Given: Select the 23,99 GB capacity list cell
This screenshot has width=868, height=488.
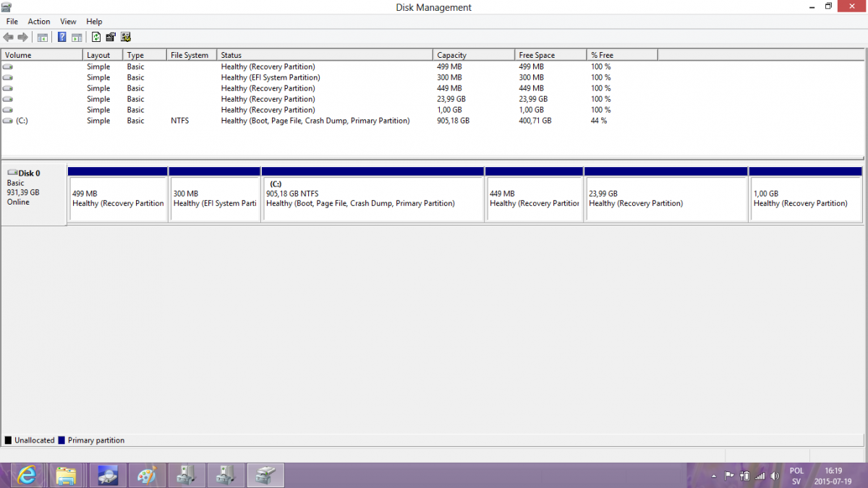Looking at the screenshot, I should [451, 99].
